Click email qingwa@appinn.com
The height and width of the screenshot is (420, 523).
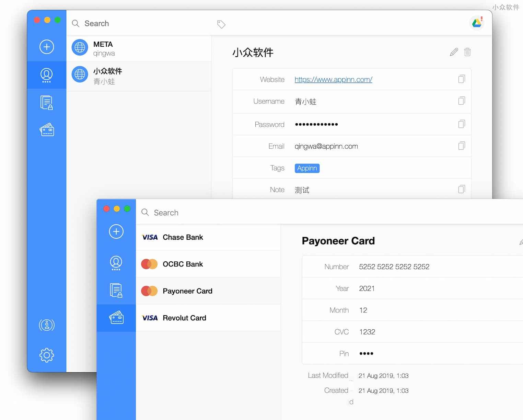326,146
